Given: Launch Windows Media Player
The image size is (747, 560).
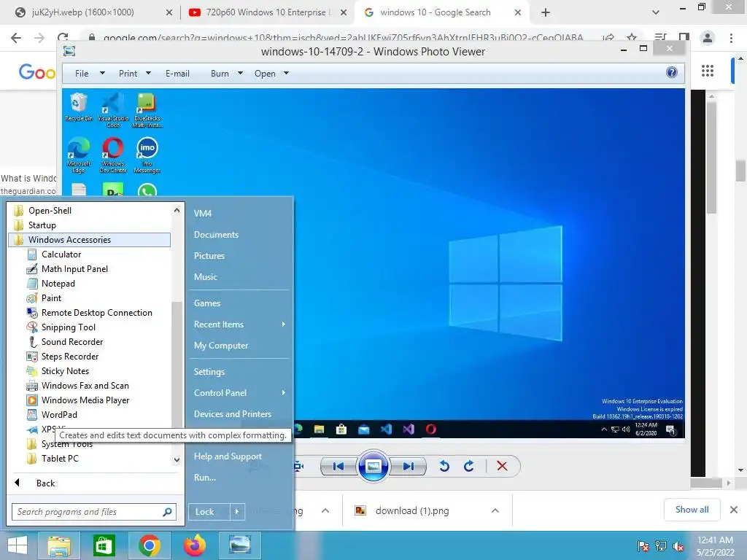Looking at the screenshot, I should pyautogui.click(x=85, y=400).
